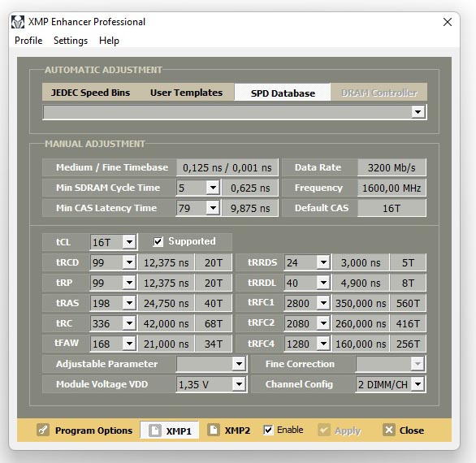Click the Frequency value 1600,00 MHz
The height and width of the screenshot is (463, 476).
coord(392,188)
